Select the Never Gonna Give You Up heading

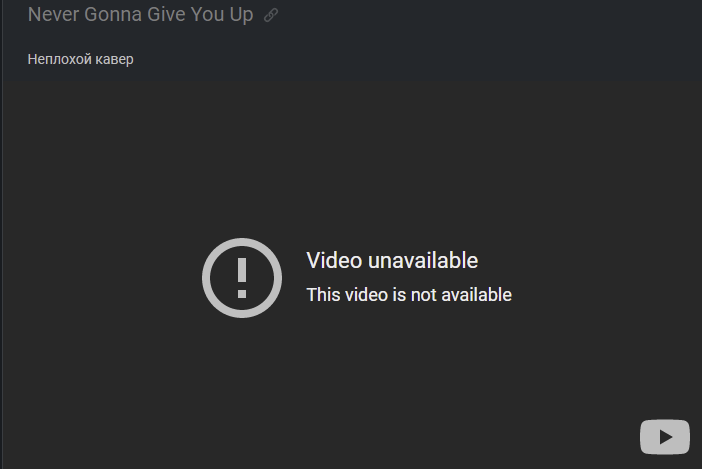tap(141, 14)
